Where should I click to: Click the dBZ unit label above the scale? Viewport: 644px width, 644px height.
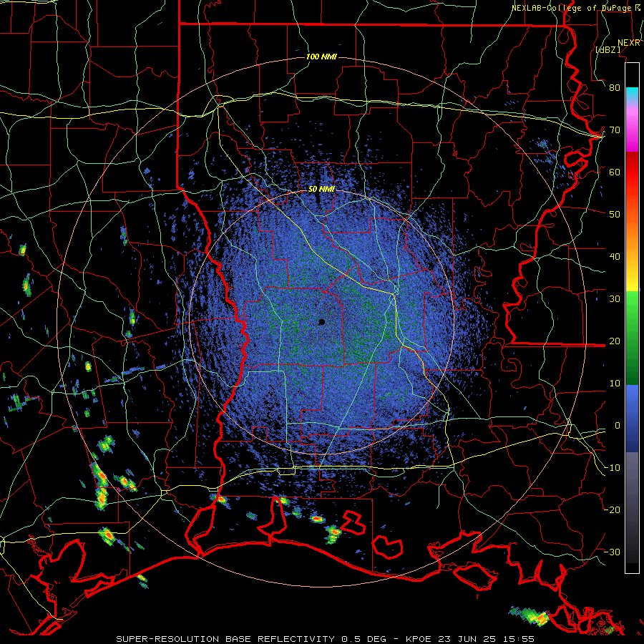[x=608, y=50]
